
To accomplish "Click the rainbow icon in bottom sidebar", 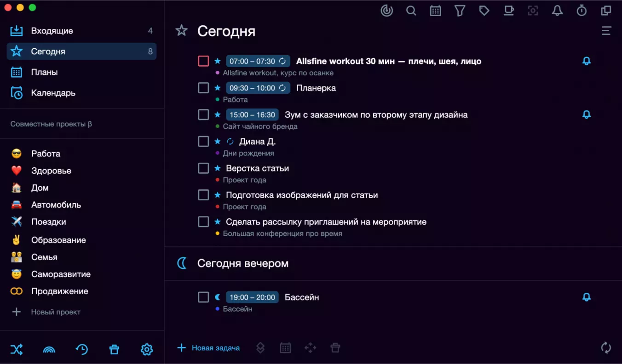I will click(49, 350).
